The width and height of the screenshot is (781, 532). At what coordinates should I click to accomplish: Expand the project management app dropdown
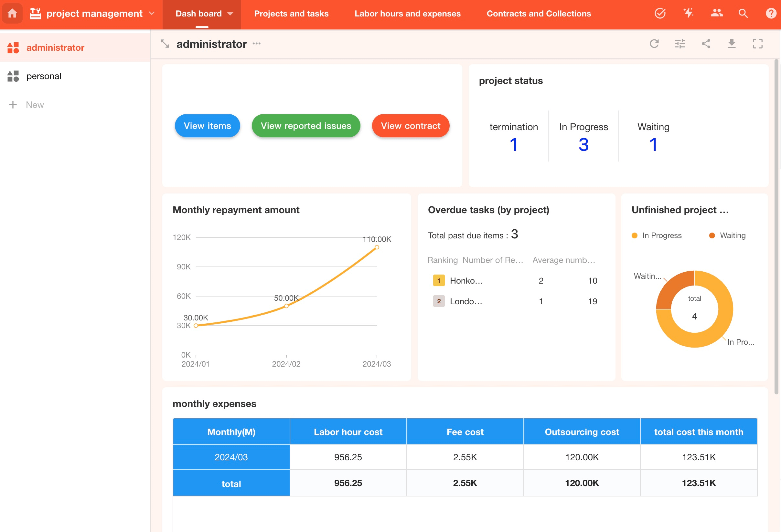[152, 14]
